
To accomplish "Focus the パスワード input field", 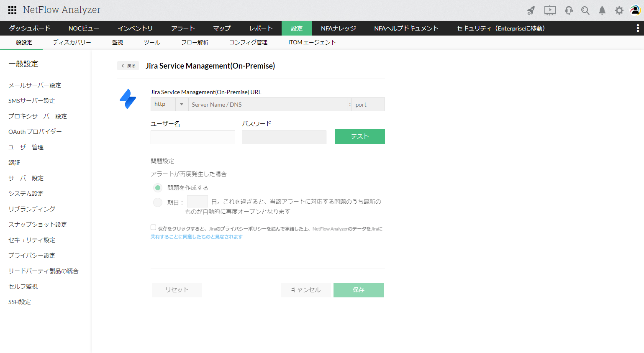I will tap(284, 137).
